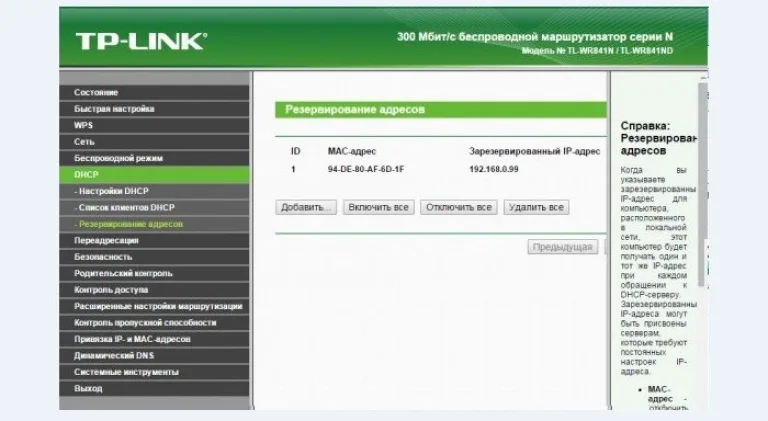Click the Предыдущая button
This screenshot has width=768, height=421.
(x=562, y=247)
